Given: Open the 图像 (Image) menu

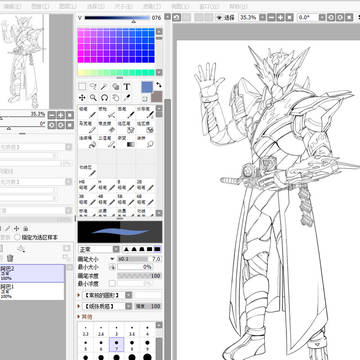Looking at the screenshot, I should coord(40,6).
